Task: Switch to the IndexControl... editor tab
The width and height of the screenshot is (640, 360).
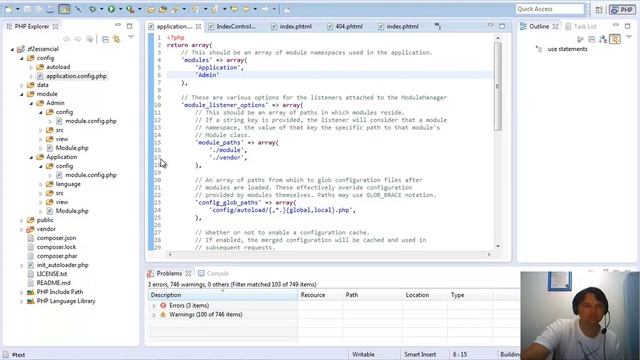Action: (232, 26)
